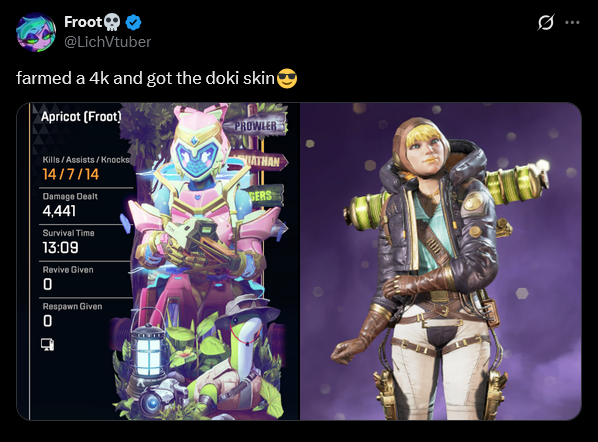Click the PC platform icon under Respawn Given
The width and height of the screenshot is (598, 442).
point(48,344)
